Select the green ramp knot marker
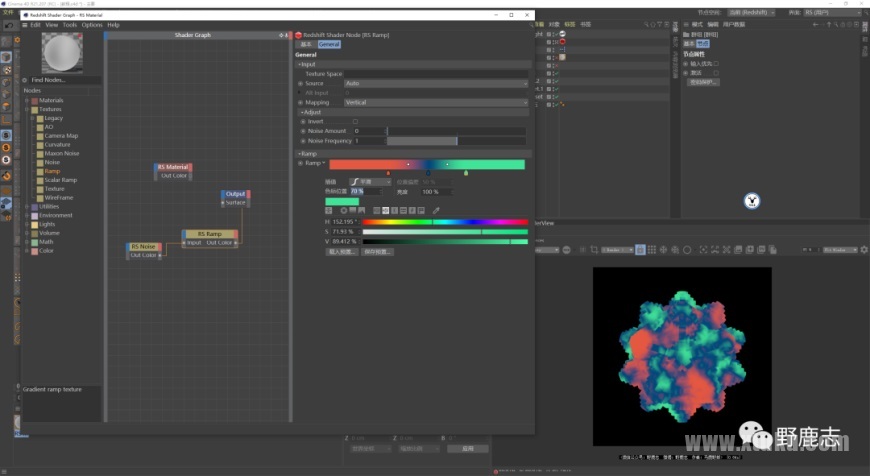Screen dimensions: 870x476 (466, 173)
